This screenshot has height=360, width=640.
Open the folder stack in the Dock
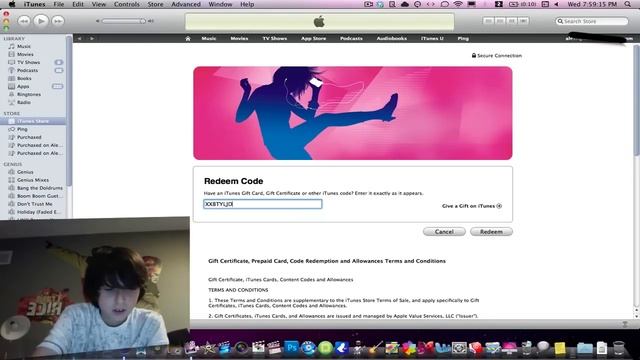point(584,348)
